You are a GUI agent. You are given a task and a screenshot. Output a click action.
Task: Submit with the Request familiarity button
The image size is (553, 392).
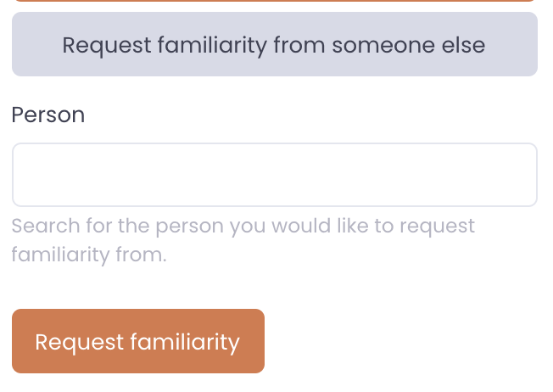[137, 341]
